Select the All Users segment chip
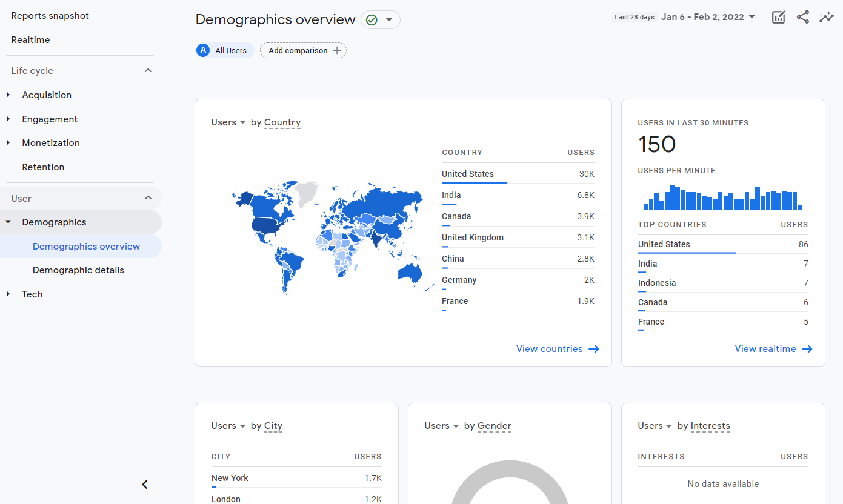The width and height of the screenshot is (843, 504). point(224,50)
